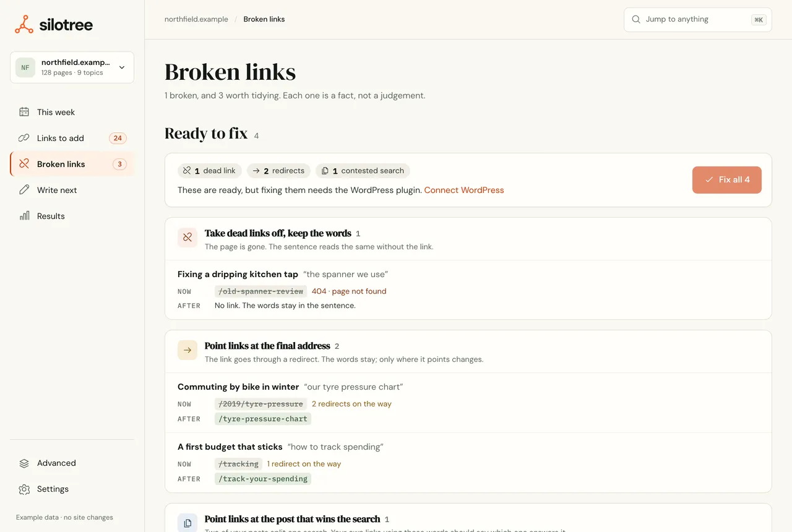The height and width of the screenshot is (532, 792).
Task: Select Broken links in the sidebar
Action: point(72,164)
